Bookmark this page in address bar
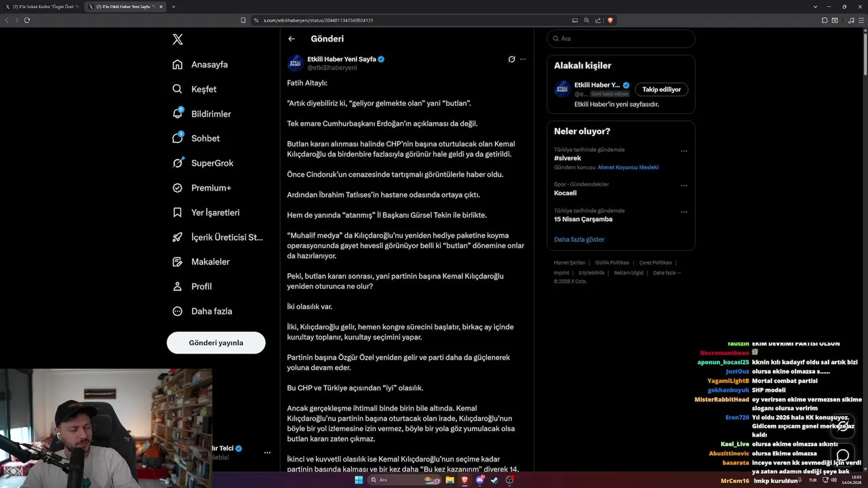 point(243,20)
